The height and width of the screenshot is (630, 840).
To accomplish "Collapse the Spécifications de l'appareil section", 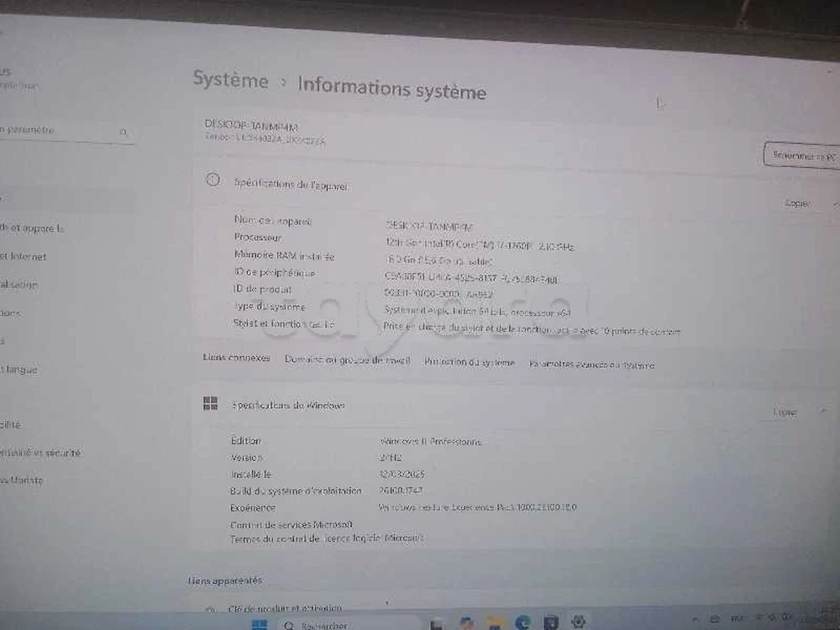I will (x=835, y=205).
